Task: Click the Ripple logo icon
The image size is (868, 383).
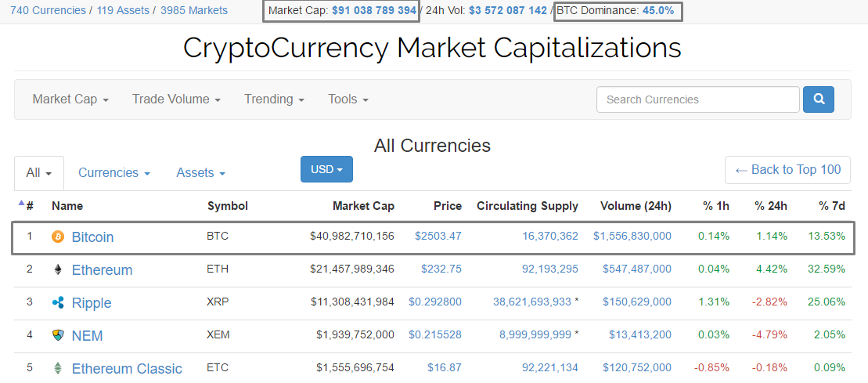Action: 57,303
